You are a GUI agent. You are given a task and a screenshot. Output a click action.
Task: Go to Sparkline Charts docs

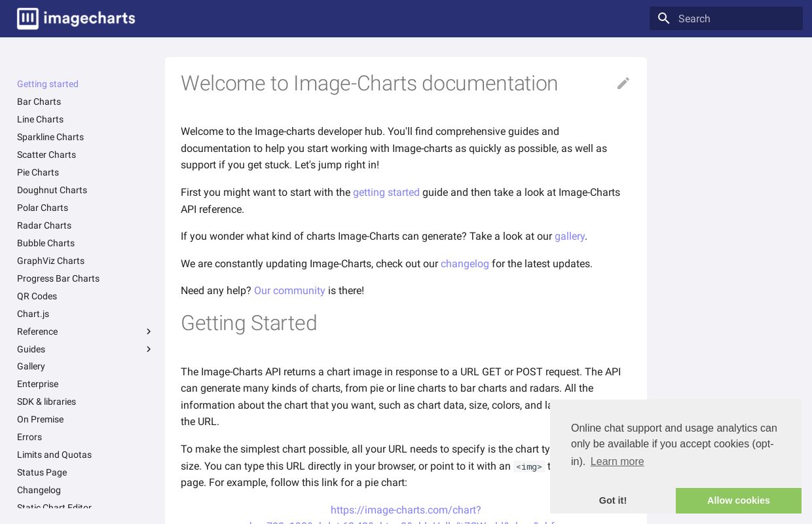click(50, 137)
